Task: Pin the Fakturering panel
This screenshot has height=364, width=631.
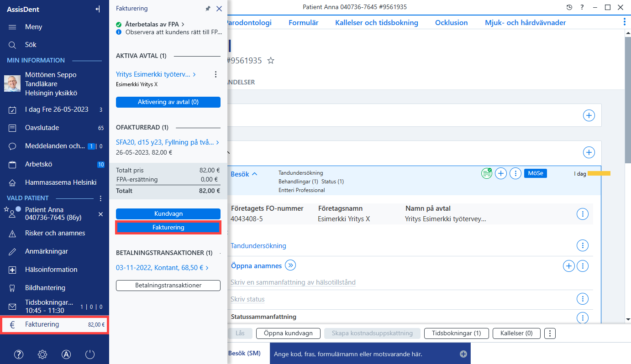Action: point(208,9)
